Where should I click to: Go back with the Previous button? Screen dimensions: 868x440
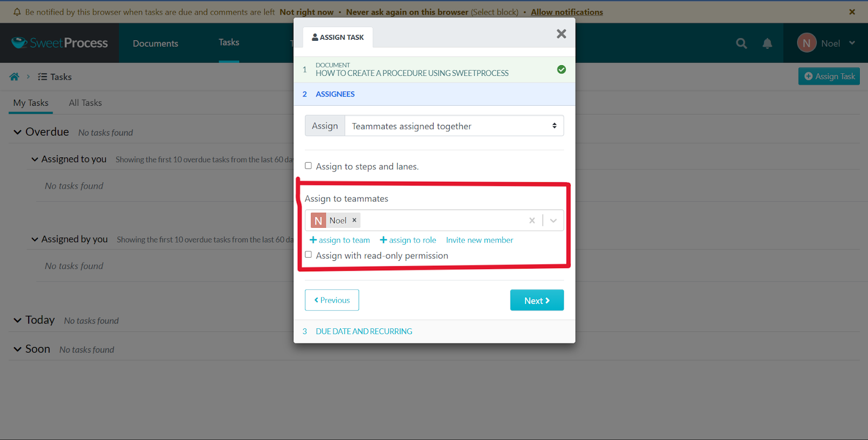tap(332, 300)
